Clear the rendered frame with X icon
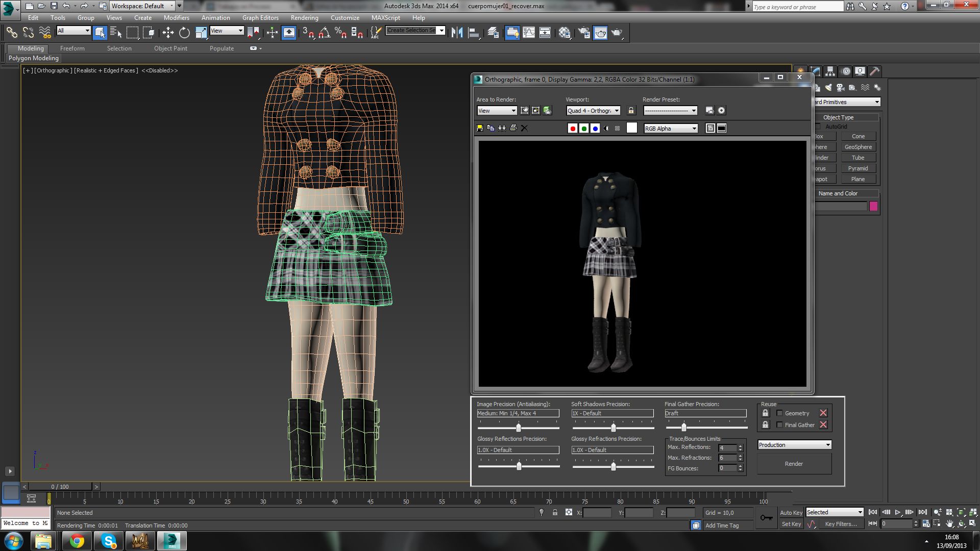The height and width of the screenshot is (551, 980). click(x=524, y=128)
